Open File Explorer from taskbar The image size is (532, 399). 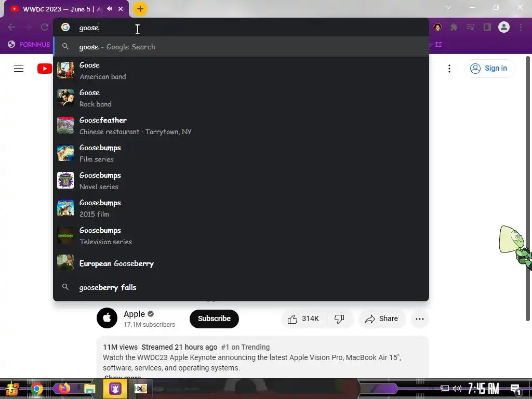click(x=89, y=389)
